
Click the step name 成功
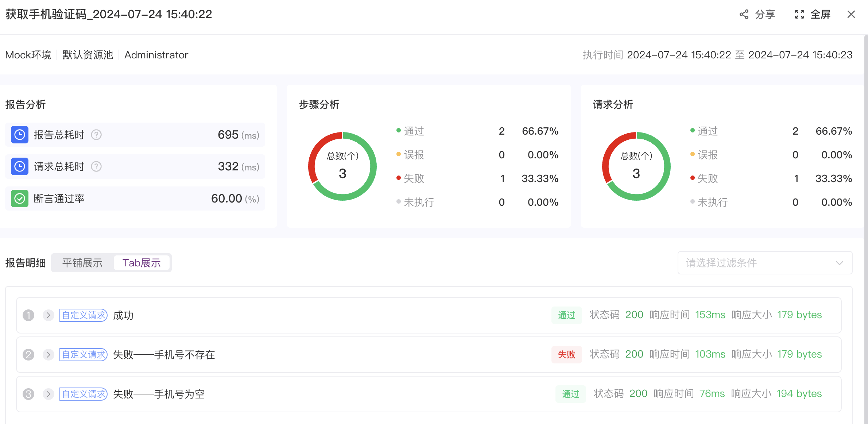click(x=123, y=315)
